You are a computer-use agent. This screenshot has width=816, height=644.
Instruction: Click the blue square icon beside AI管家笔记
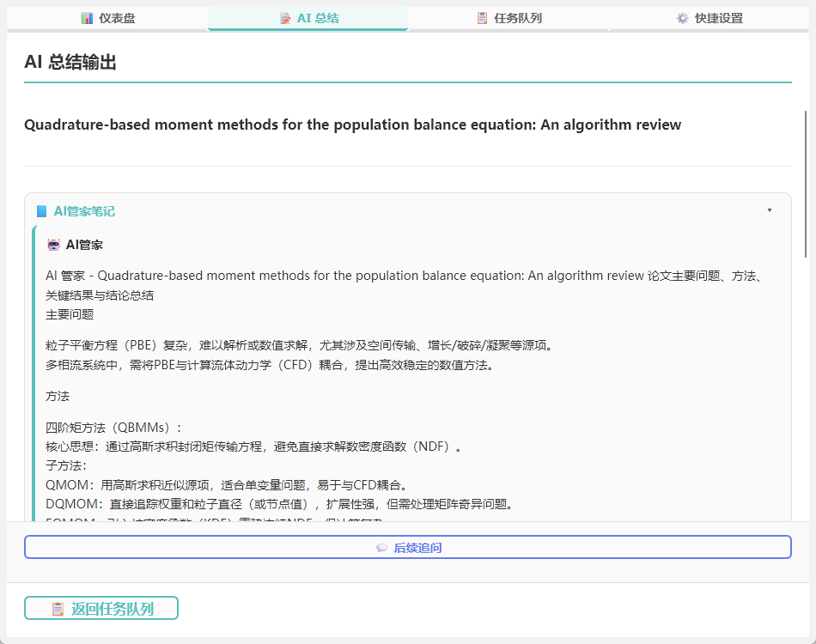(x=44, y=209)
